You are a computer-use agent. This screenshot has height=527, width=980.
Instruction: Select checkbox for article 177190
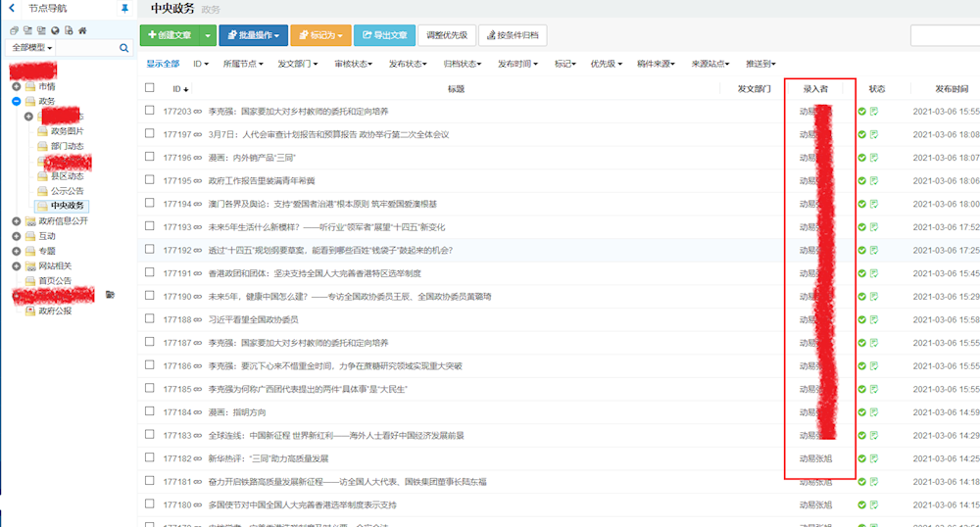pyautogui.click(x=150, y=296)
